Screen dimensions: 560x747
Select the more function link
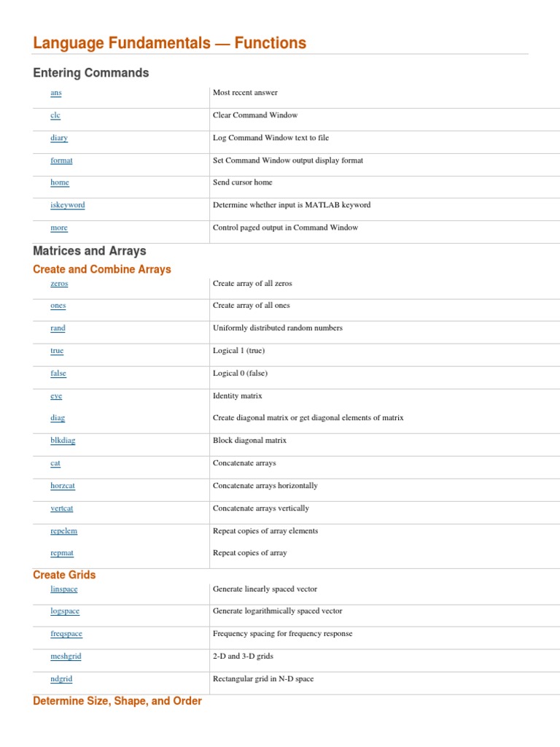click(x=59, y=228)
